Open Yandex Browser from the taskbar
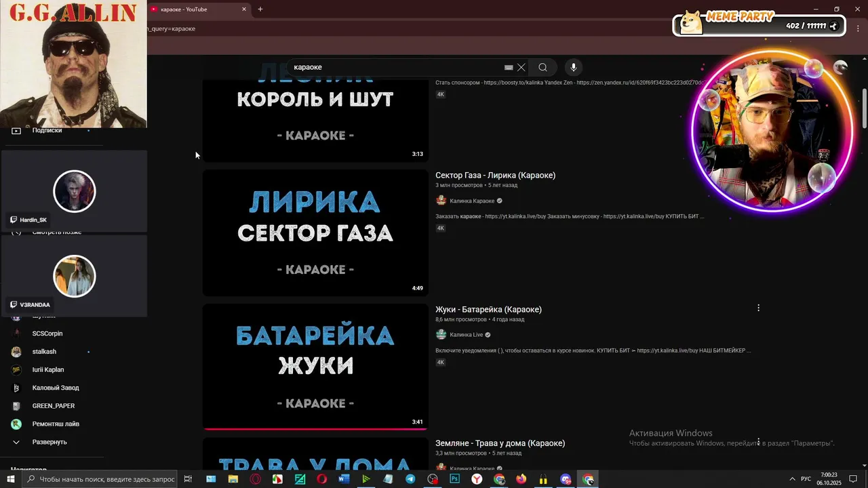Screen dimensions: 868x488 [x=477, y=479]
